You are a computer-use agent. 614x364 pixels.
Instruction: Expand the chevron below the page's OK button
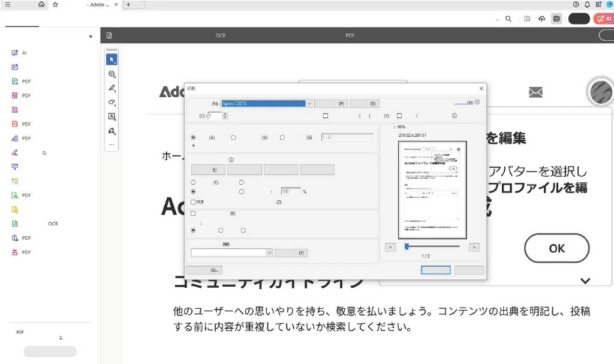pos(585,281)
